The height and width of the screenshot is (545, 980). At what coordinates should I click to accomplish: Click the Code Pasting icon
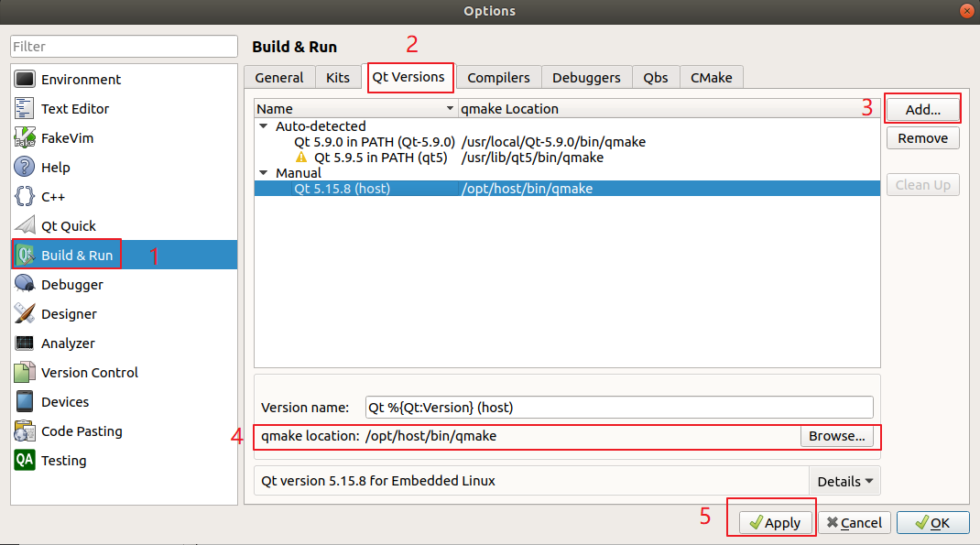[x=25, y=431]
